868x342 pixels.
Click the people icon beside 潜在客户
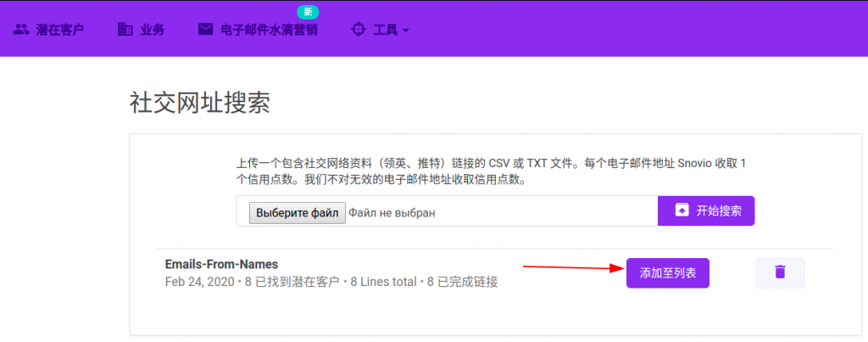click(21, 30)
